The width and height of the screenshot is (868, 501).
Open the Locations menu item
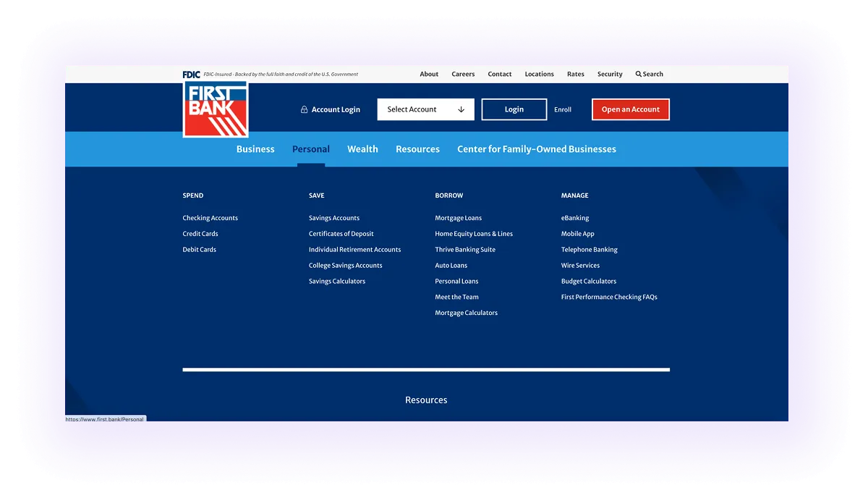pyautogui.click(x=539, y=74)
